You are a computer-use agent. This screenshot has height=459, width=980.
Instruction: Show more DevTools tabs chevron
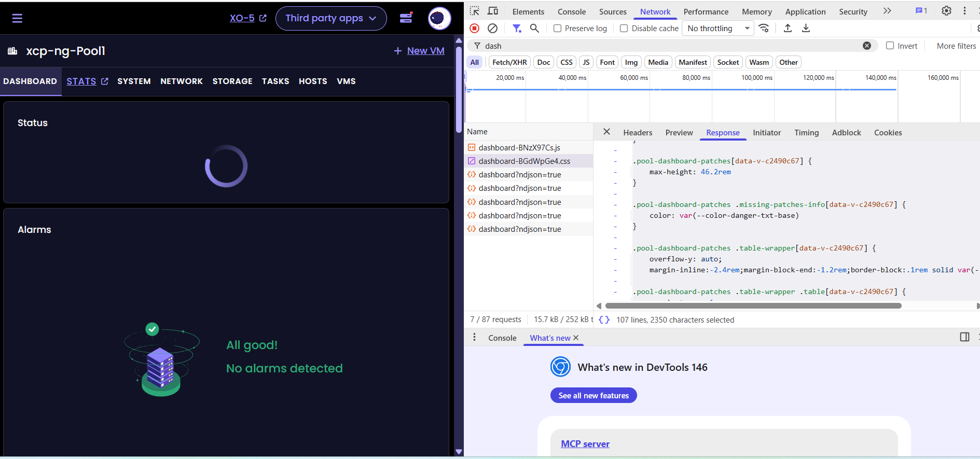pyautogui.click(x=887, y=11)
